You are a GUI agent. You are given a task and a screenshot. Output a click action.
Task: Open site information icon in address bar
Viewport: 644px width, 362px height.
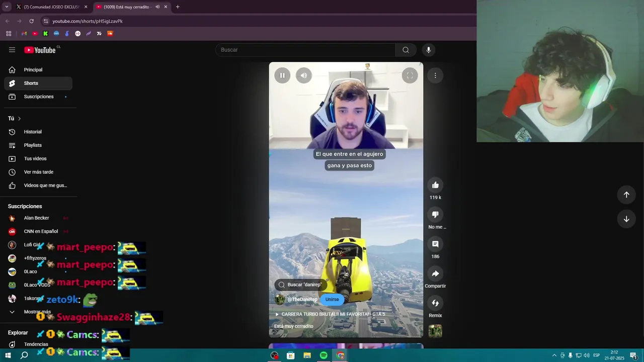click(x=46, y=21)
